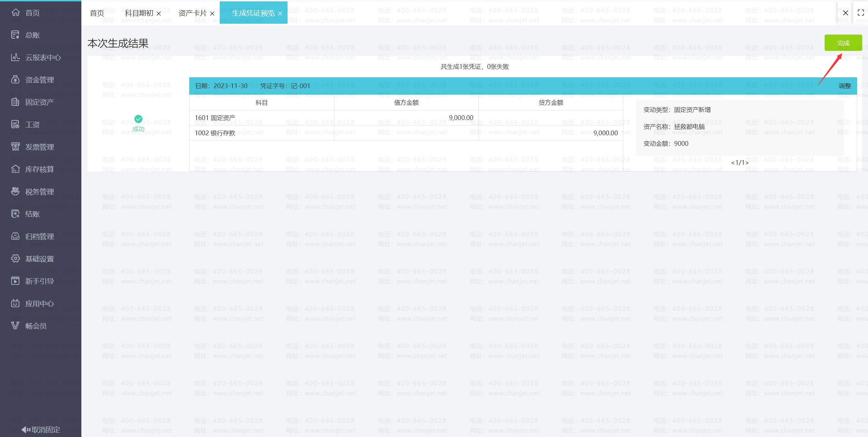Open 结账 closing icon in sidebar
868x437 pixels.
15,214
